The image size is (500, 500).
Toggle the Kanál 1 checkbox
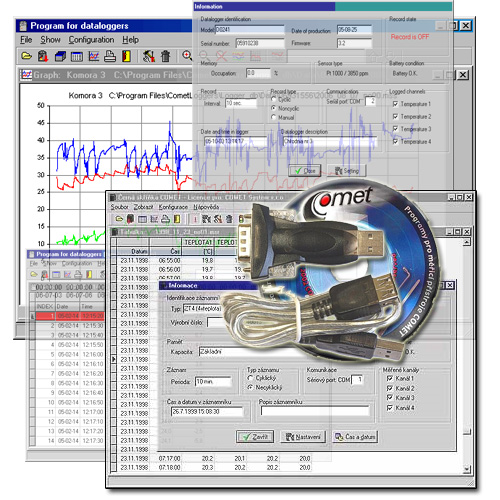pos(390,378)
